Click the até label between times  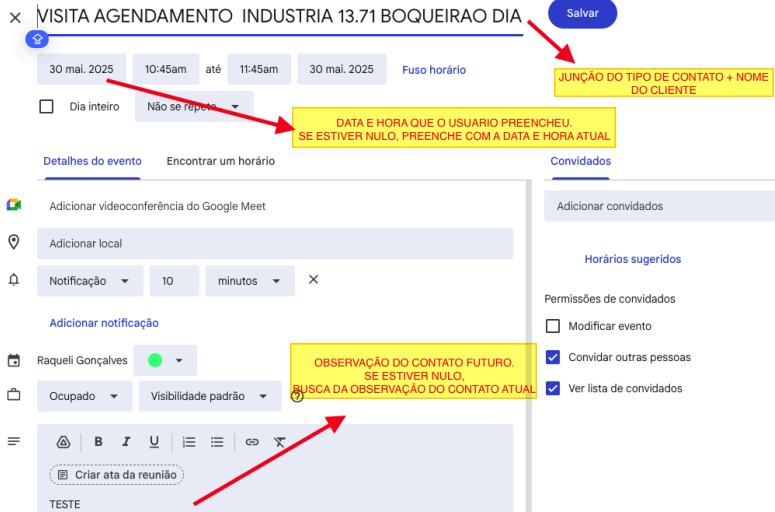tap(213, 69)
